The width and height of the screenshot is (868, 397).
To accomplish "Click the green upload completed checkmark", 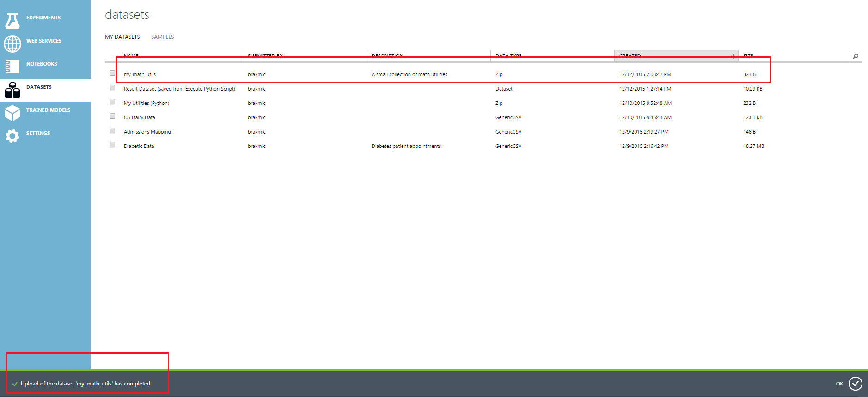I will pos(15,384).
